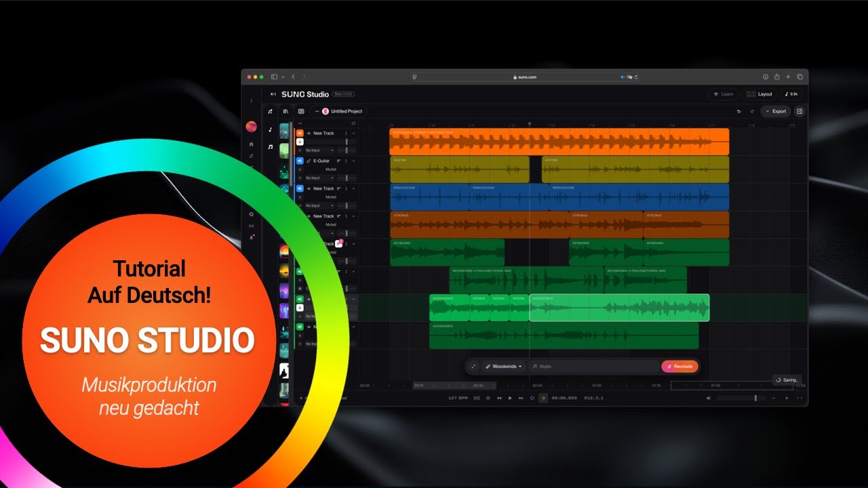Open notifications bell in Suno sidebar
The width and height of the screenshot is (868, 488).
(251, 237)
